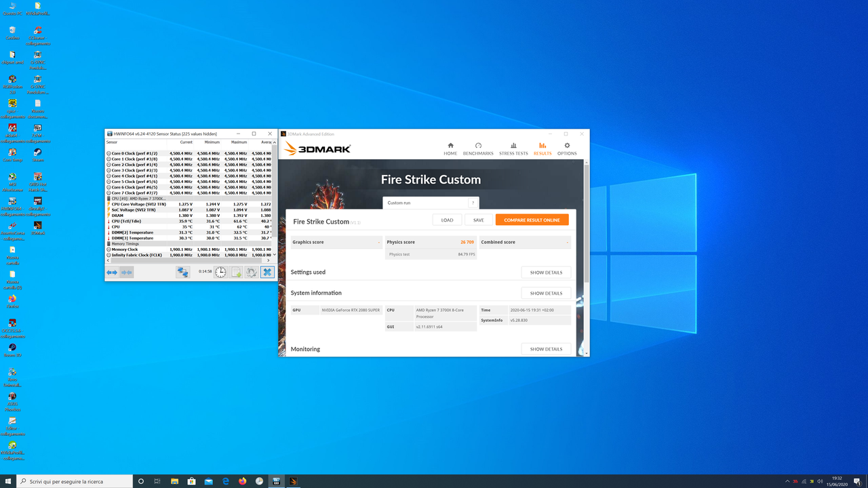Click the Compare Result Online button

532,220
